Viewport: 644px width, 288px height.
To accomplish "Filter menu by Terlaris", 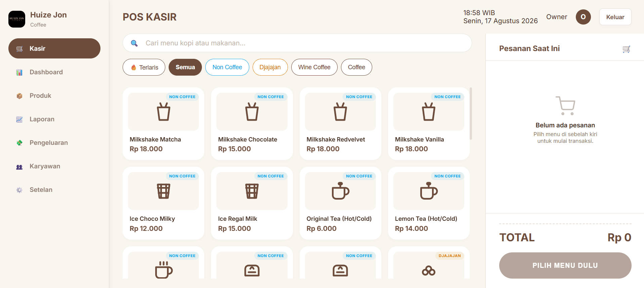I will pos(144,67).
